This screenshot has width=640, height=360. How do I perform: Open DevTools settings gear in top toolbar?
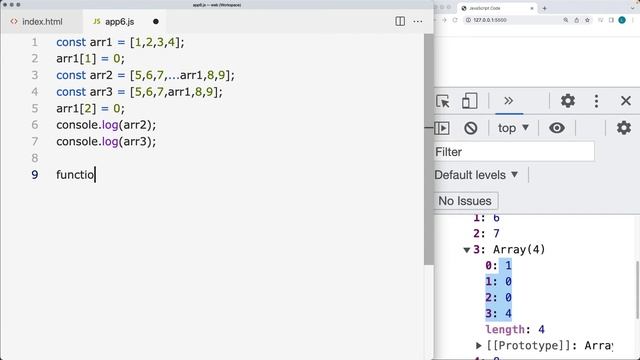point(568,101)
